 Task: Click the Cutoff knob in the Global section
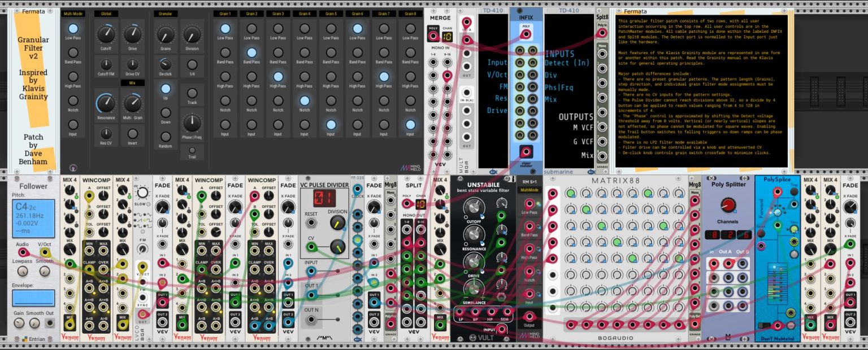pos(106,35)
